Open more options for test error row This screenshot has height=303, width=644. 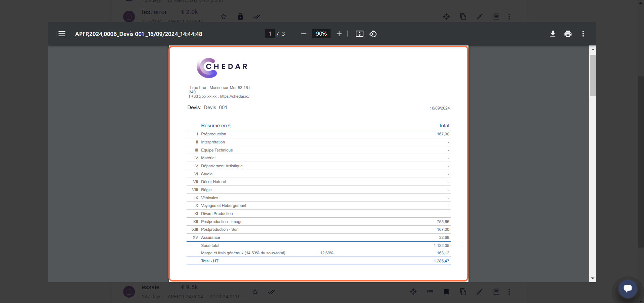509,16
